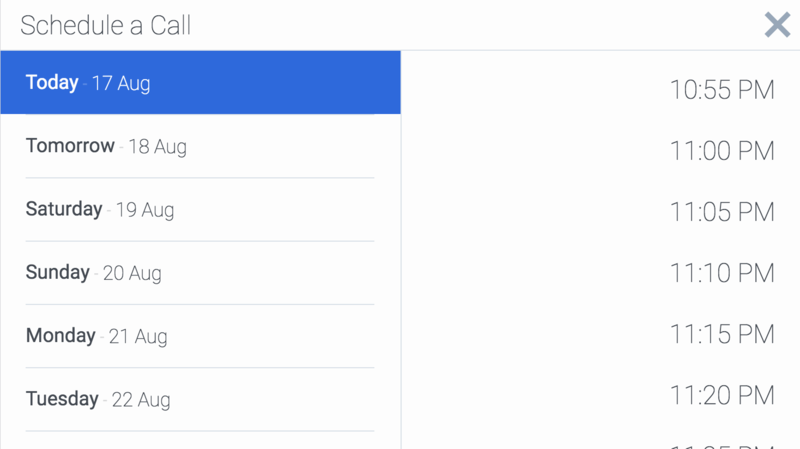Select Sunday as the call day
Image resolution: width=800 pixels, height=449 pixels.
point(58,272)
